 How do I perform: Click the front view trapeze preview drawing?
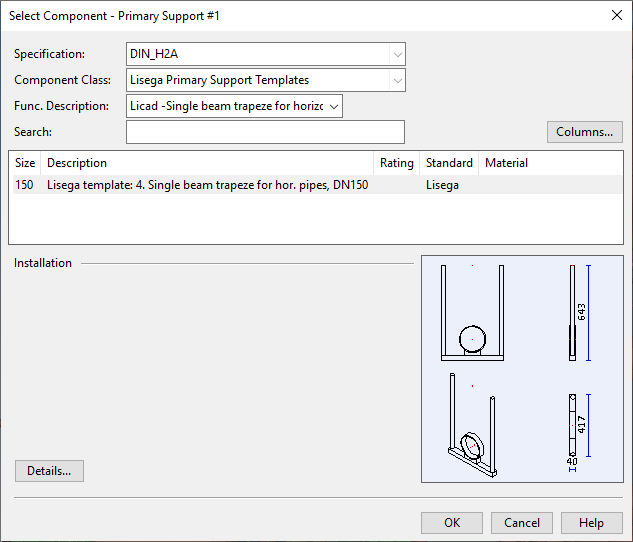[473, 313]
